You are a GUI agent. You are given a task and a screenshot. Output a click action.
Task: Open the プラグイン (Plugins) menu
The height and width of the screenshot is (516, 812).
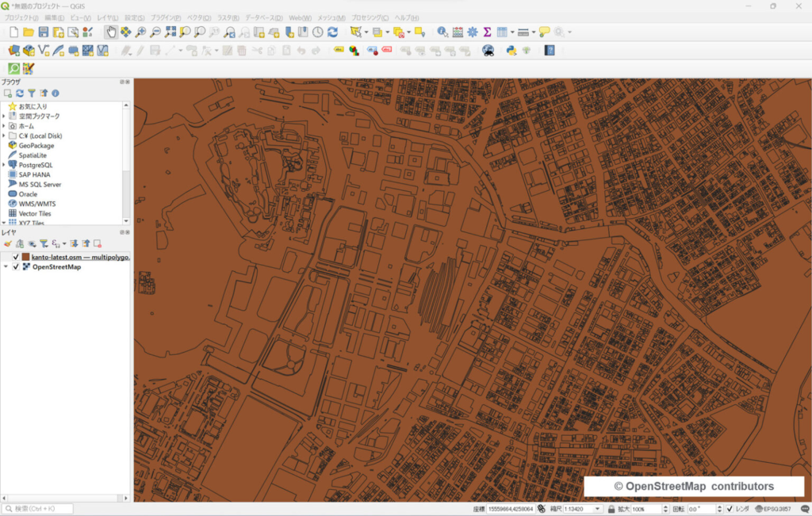point(165,17)
